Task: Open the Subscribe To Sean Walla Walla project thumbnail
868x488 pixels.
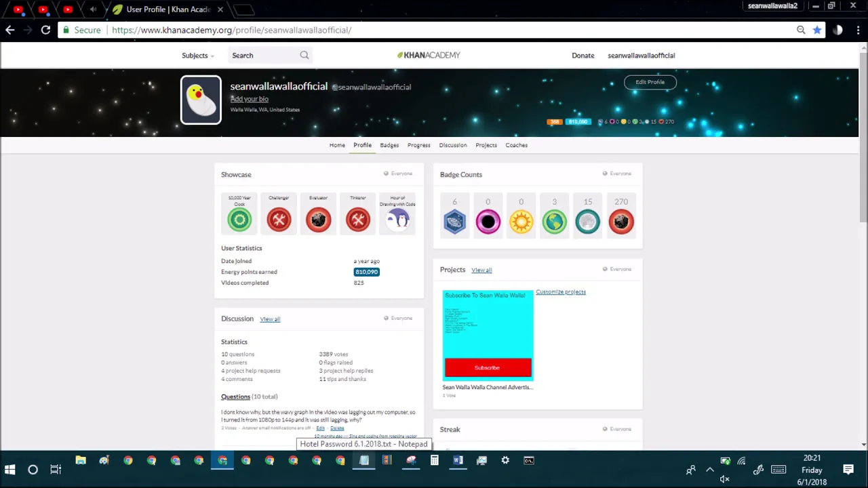Action: click(x=488, y=335)
